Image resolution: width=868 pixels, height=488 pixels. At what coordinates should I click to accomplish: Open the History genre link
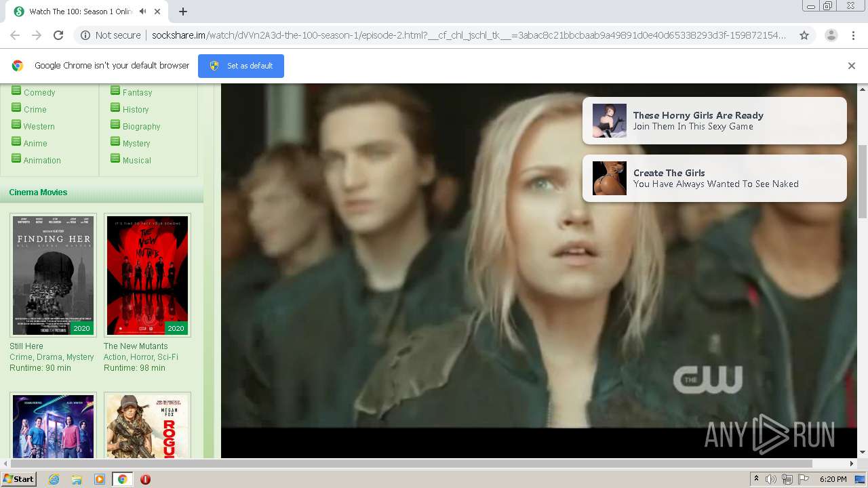click(x=136, y=110)
